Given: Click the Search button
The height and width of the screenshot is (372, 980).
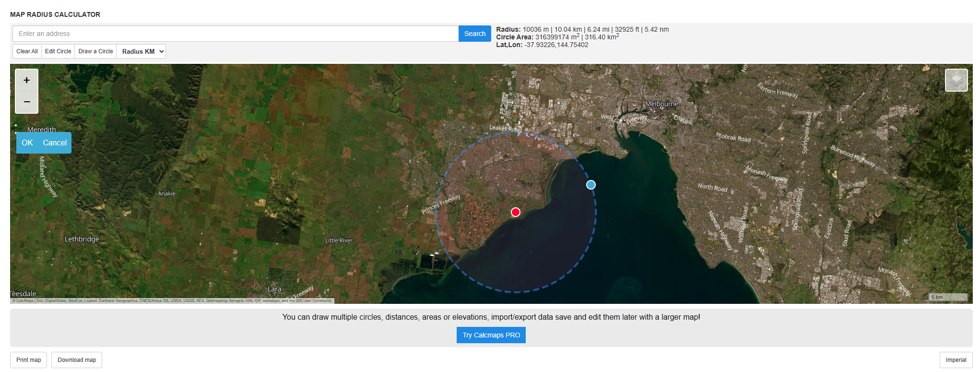Looking at the screenshot, I should (475, 34).
